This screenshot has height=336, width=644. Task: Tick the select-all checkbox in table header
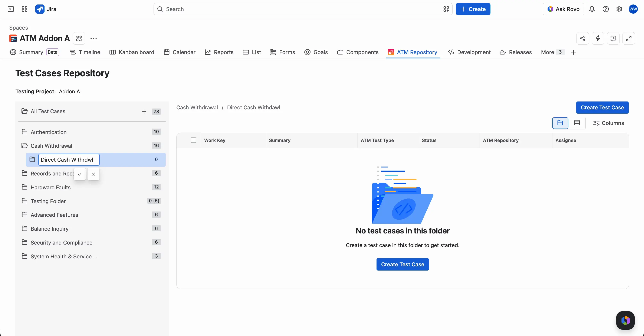click(194, 140)
